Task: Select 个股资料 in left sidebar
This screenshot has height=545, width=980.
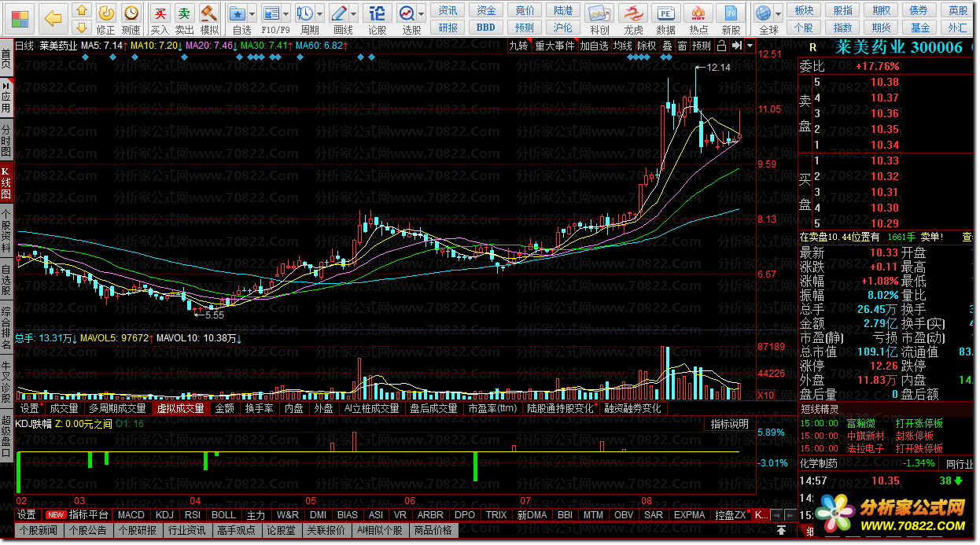Action: [x=6, y=229]
